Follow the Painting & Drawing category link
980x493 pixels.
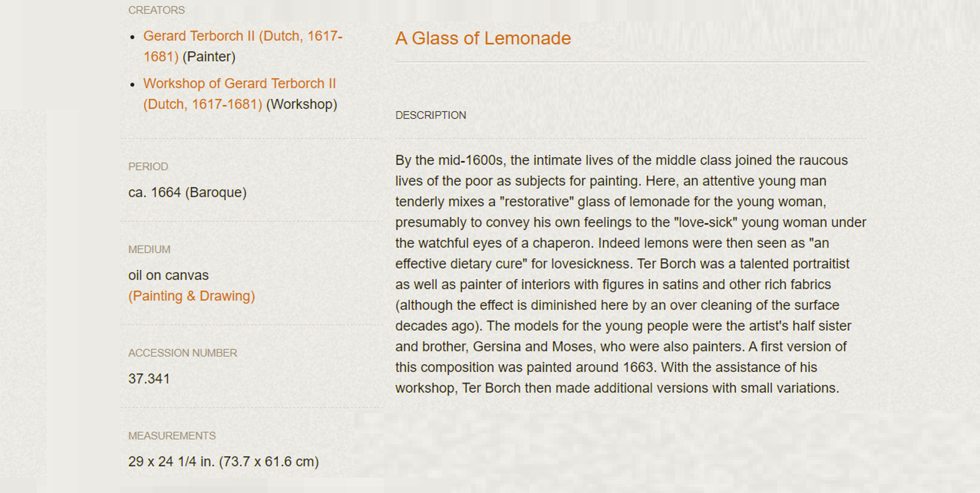[192, 296]
